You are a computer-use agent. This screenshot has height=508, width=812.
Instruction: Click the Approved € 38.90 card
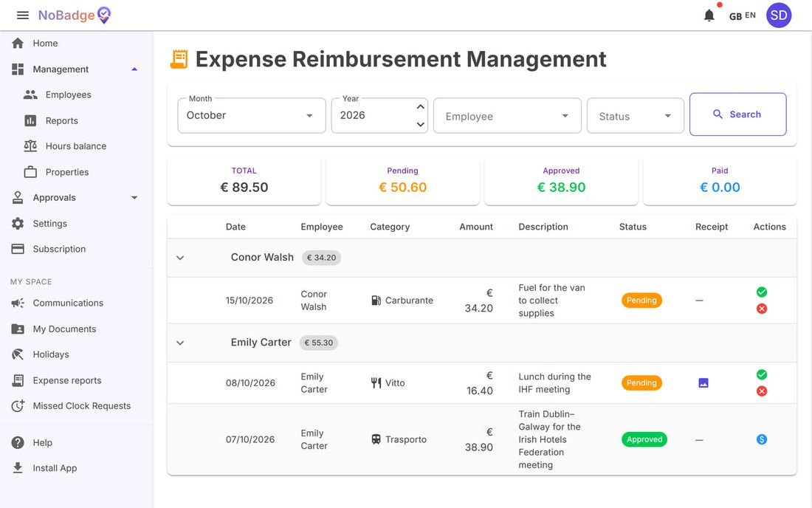(561, 181)
